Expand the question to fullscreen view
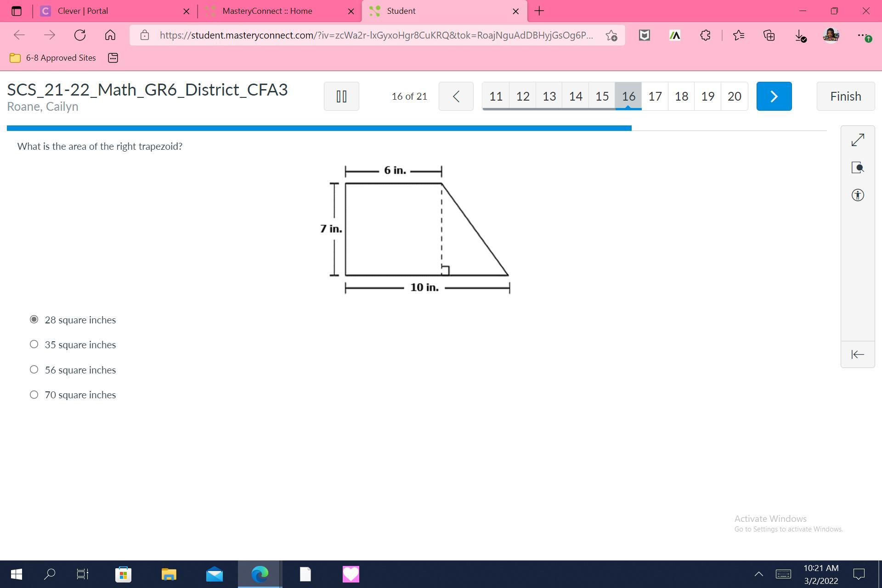882x588 pixels. [857, 140]
